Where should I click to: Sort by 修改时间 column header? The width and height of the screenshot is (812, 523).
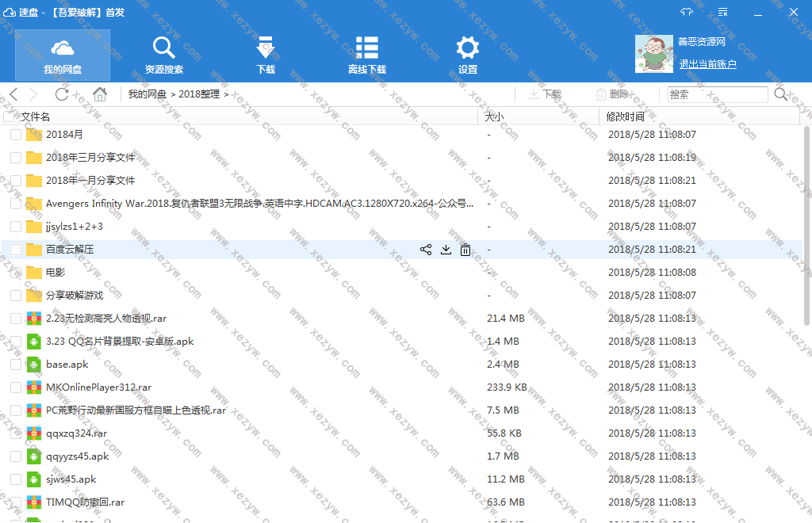point(626,116)
